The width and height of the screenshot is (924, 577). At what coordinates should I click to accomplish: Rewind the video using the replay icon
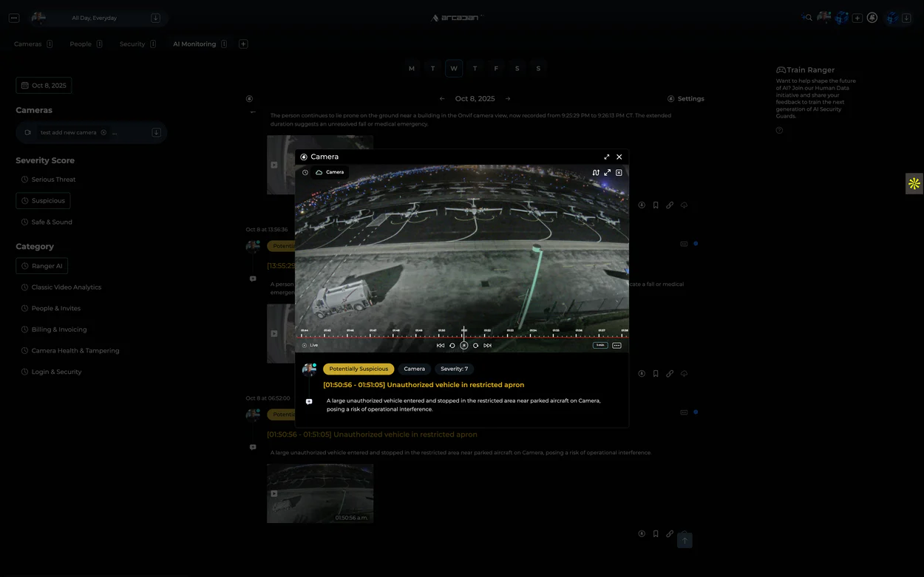coord(452,345)
